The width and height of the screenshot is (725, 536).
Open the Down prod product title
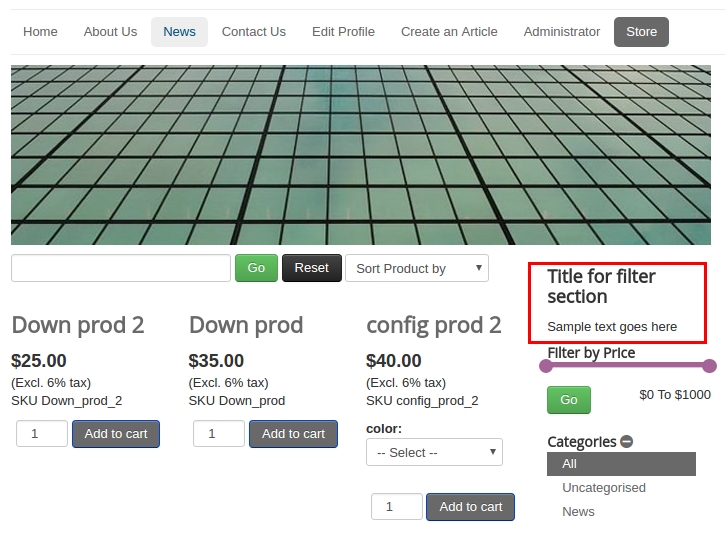pyautogui.click(x=246, y=325)
